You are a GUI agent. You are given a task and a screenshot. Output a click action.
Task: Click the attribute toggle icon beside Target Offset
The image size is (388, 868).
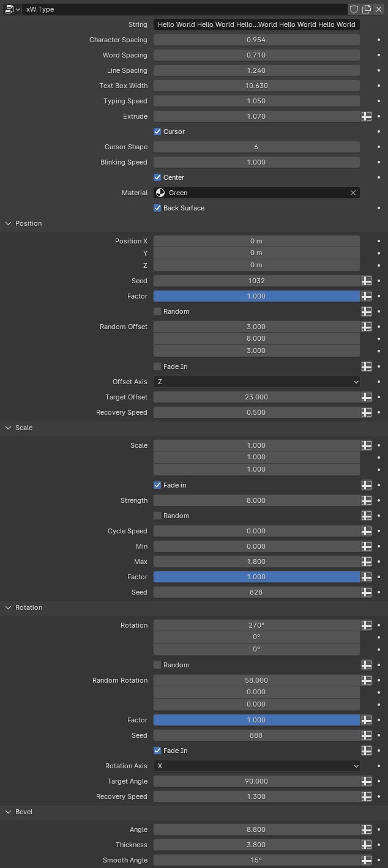(x=367, y=397)
